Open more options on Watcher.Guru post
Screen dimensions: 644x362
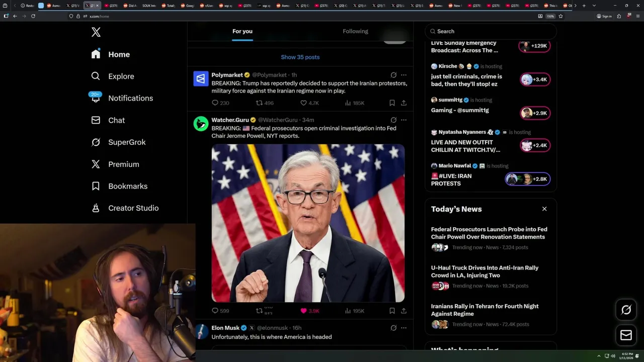[x=404, y=120]
